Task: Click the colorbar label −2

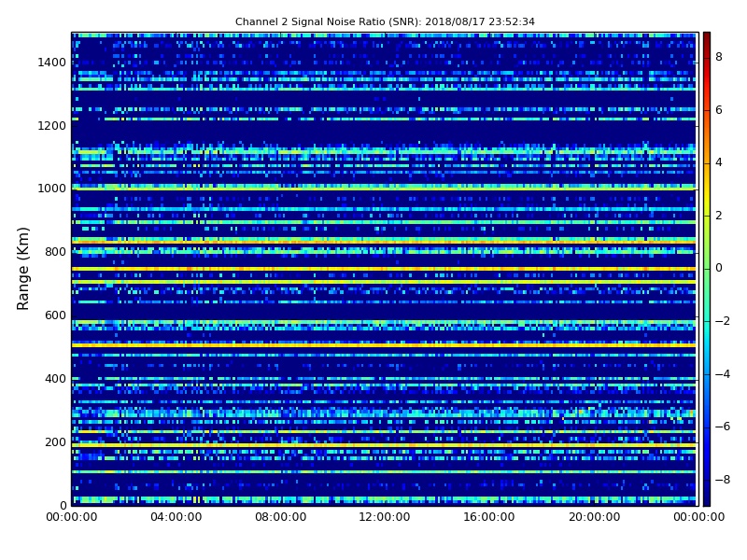Action: 723,321
